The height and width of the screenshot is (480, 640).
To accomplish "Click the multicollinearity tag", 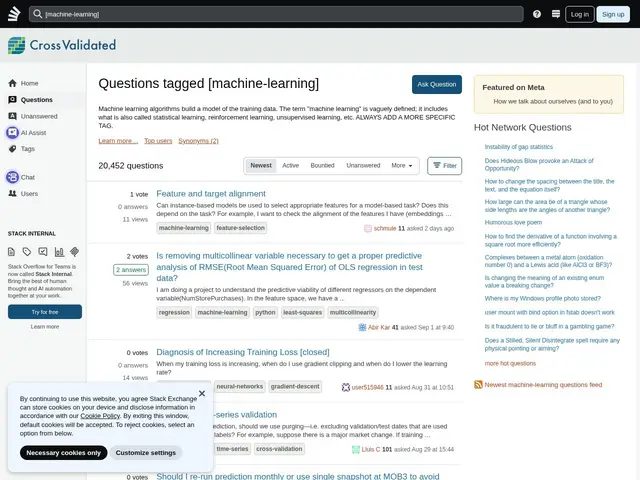I will click(353, 312).
